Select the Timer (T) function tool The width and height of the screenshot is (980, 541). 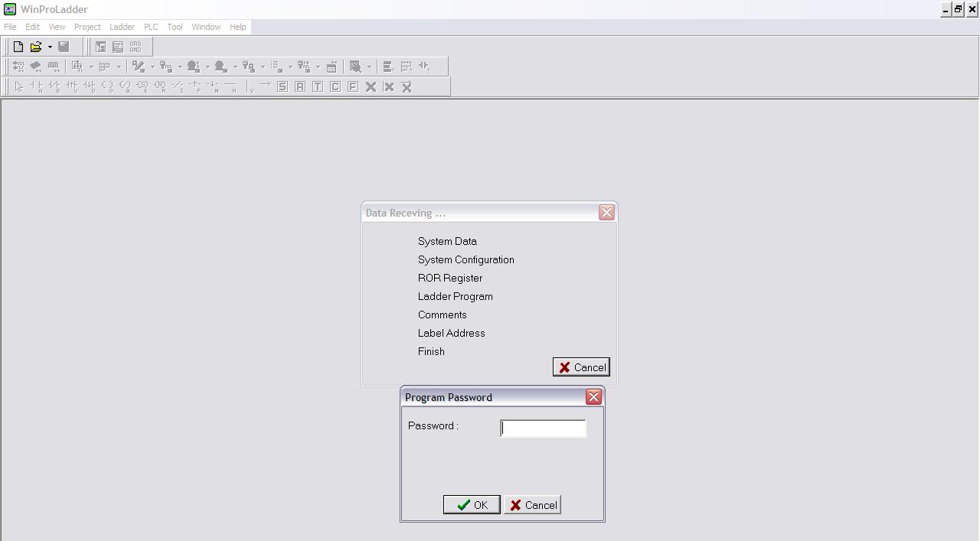(318, 86)
